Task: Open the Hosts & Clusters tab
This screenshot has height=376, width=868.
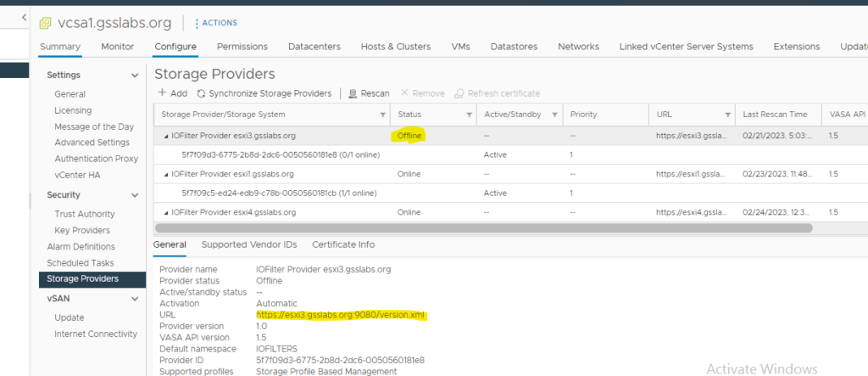Action: tap(396, 47)
